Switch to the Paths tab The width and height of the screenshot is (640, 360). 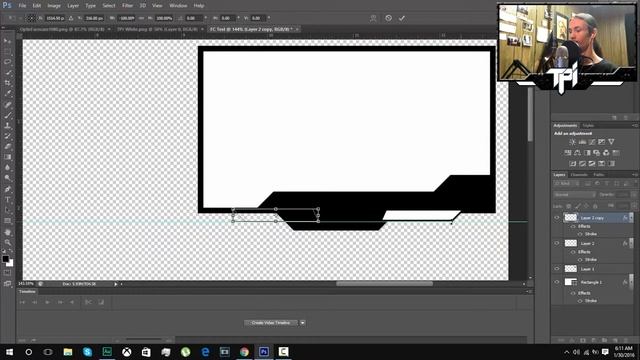pos(599,175)
